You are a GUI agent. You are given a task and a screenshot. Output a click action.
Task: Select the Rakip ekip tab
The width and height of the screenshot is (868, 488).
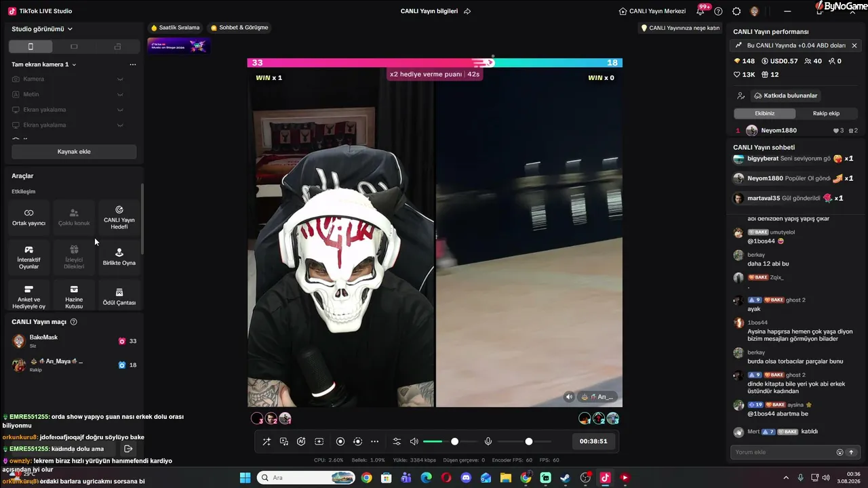tap(826, 113)
